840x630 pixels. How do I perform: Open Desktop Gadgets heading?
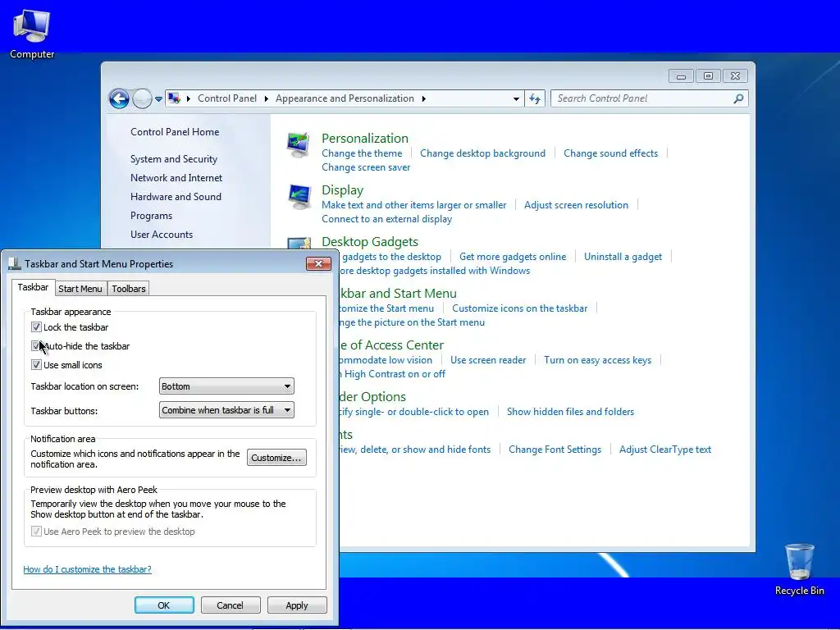click(x=370, y=242)
